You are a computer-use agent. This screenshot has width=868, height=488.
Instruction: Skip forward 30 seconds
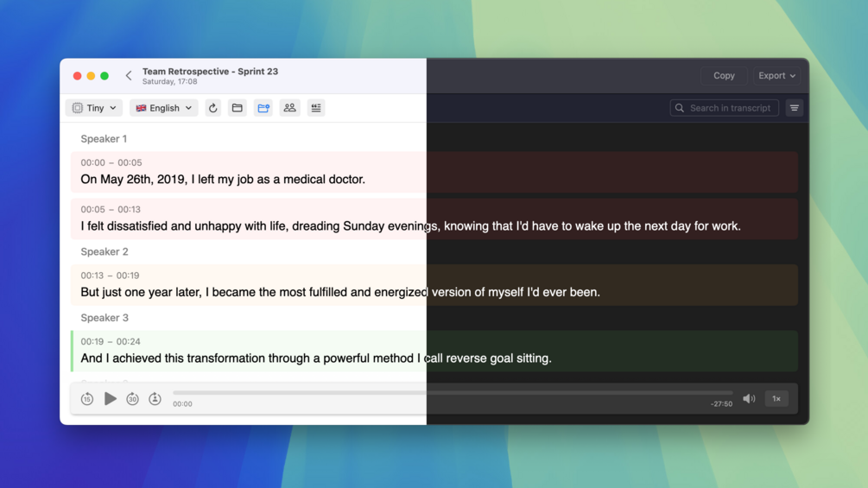tap(132, 399)
